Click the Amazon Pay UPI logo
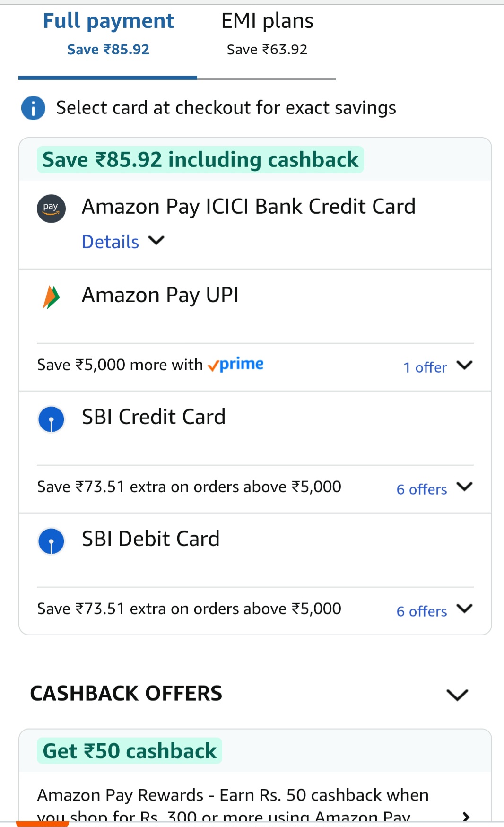The image size is (504, 827). click(x=51, y=297)
